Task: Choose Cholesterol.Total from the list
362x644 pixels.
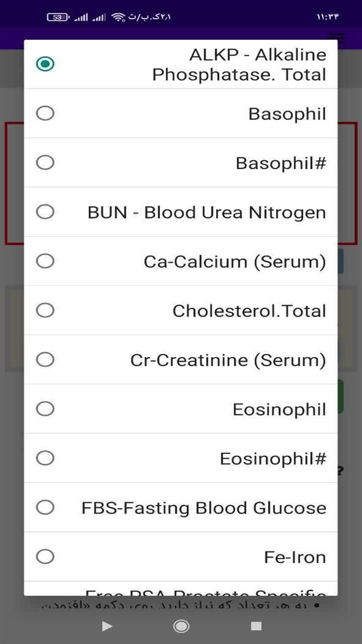Action: [x=181, y=310]
